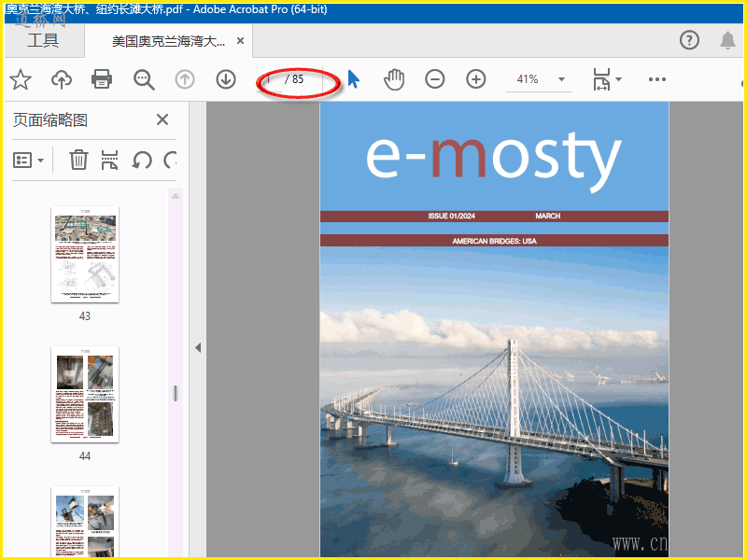The image size is (747, 560).
Task: Open the more tools ellipsis menu
Action: coord(657,79)
